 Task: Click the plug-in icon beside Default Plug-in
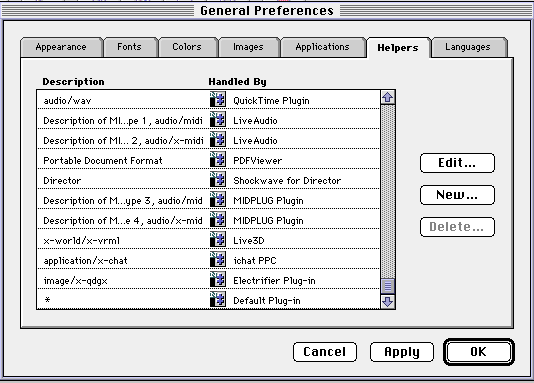(218, 300)
